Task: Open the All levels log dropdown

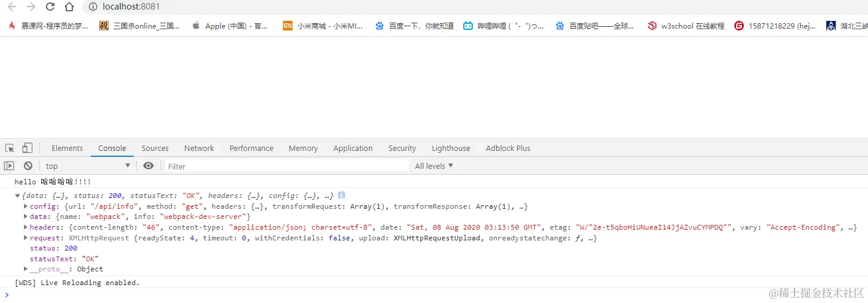Action: [x=434, y=166]
